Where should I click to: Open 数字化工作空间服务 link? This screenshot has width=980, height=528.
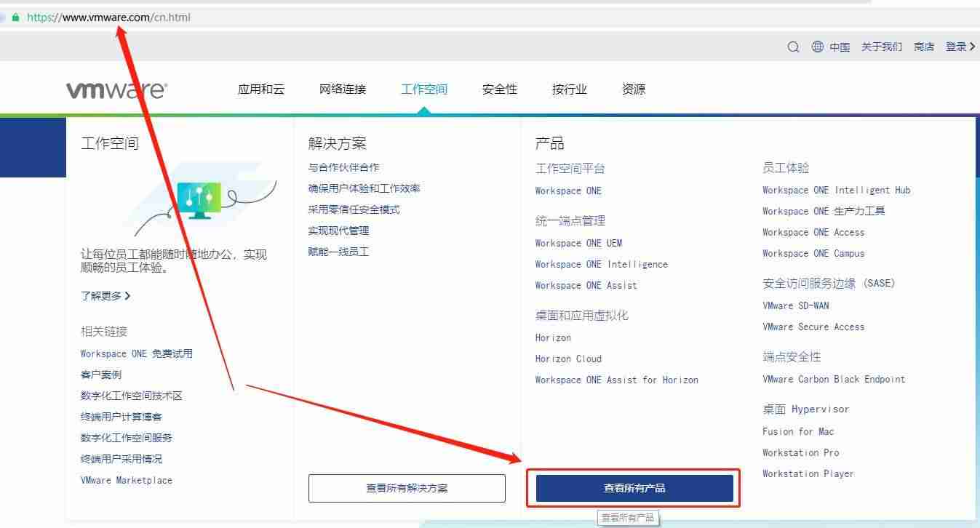(127, 438)
